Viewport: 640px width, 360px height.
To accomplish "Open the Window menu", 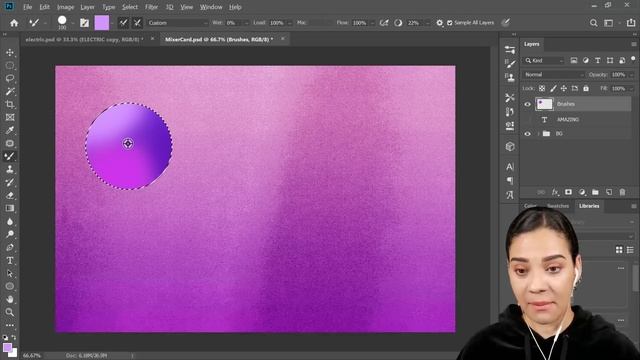I will [211, 7].
